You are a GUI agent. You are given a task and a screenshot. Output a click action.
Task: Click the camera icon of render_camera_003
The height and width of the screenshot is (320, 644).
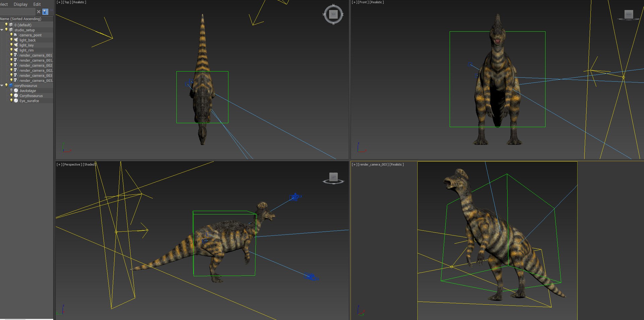(x=16, y=75)
